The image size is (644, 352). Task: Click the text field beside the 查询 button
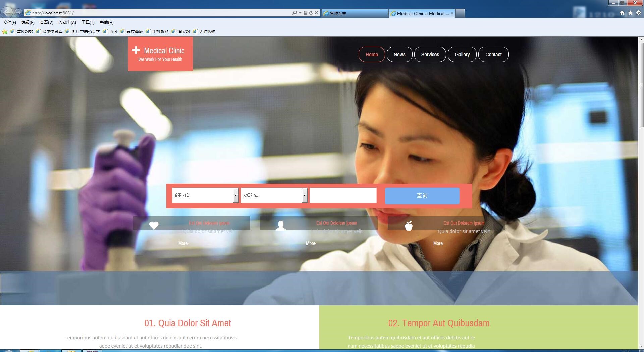(343, 195)
